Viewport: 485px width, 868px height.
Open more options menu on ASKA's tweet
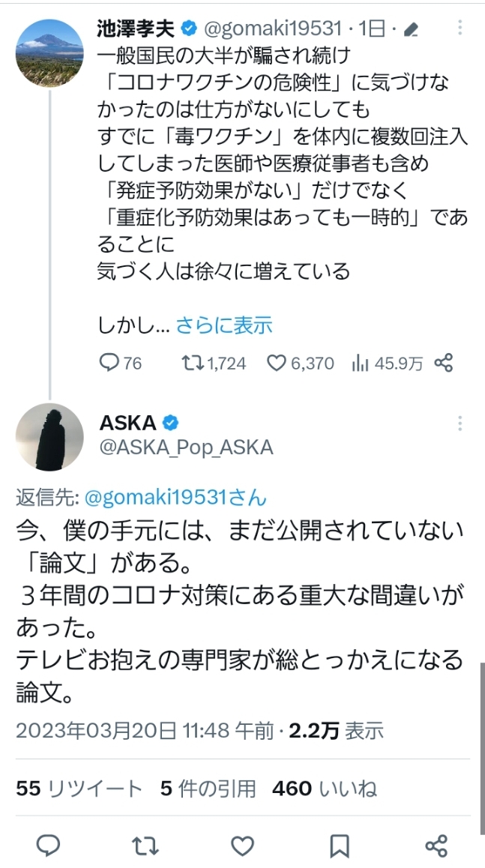pos(460,424)
